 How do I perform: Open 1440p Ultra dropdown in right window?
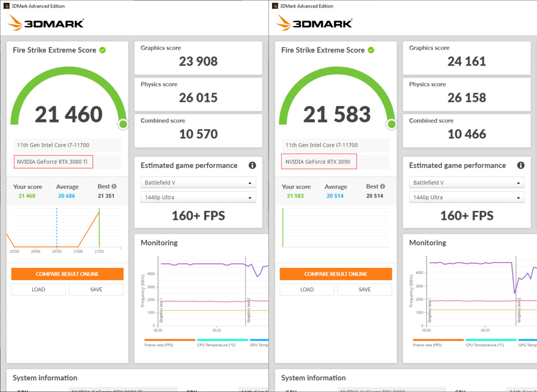(467, 197)
